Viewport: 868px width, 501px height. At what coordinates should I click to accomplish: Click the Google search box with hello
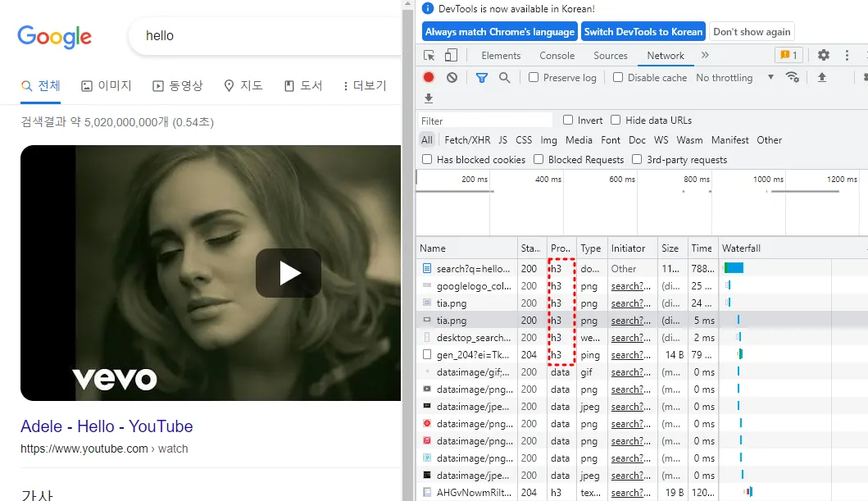coord(265,36)
